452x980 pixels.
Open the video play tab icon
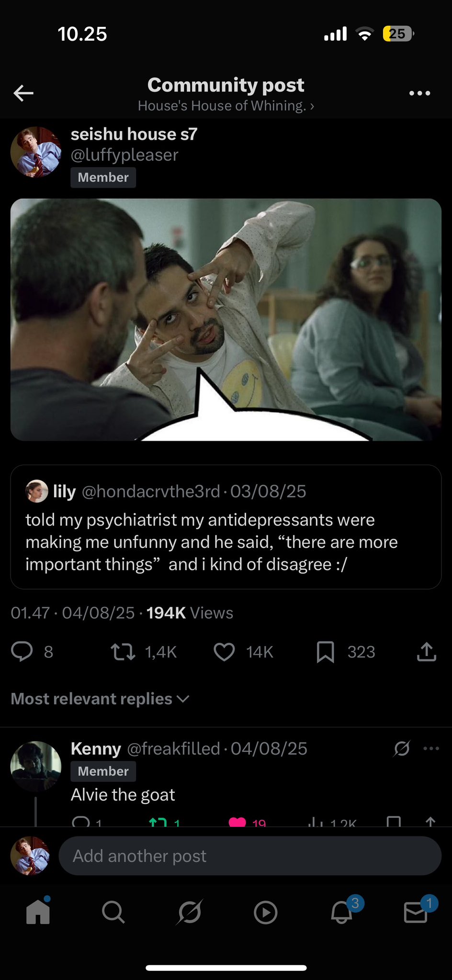pyautogui.click(x=265, y=912)
